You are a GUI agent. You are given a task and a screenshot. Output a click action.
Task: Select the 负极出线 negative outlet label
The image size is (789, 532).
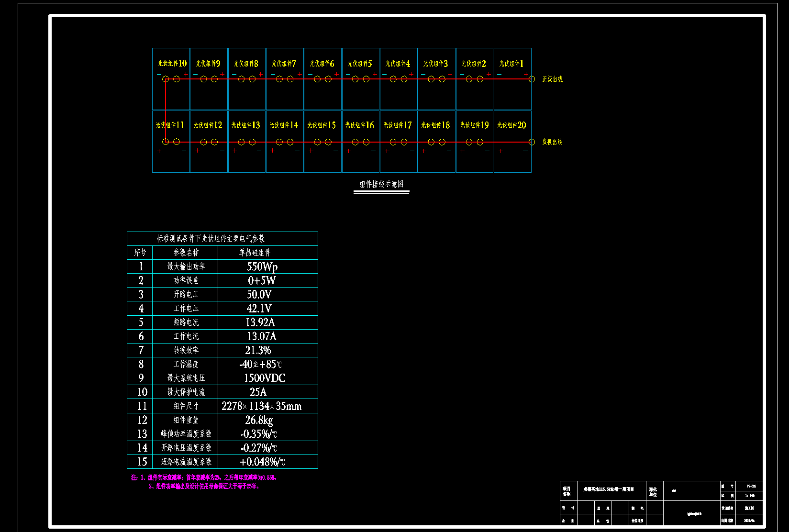coord(552,142)
